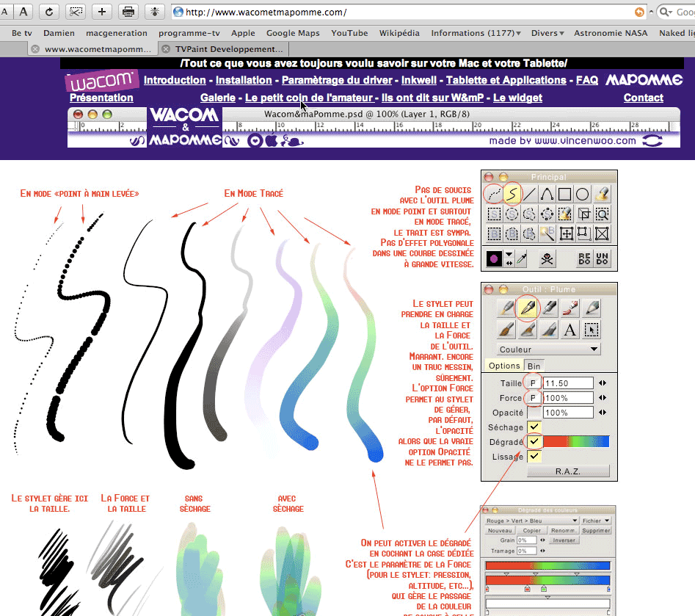Select the green gradient stop marker
The width and height of the screenshot is (695, 616).
coord(543,589)
